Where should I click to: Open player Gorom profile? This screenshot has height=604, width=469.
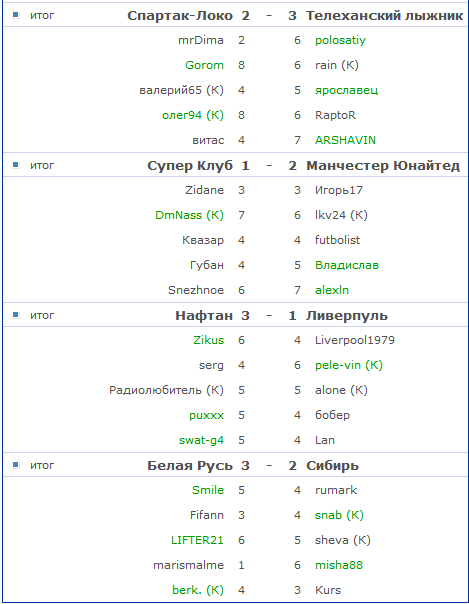[x=204, y=65]
